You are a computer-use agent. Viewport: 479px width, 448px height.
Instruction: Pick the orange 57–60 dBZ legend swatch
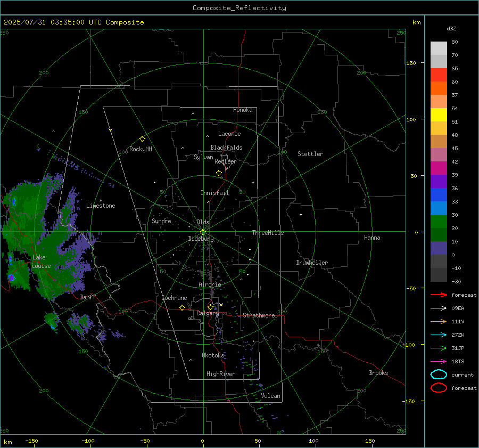click(439, 88)
